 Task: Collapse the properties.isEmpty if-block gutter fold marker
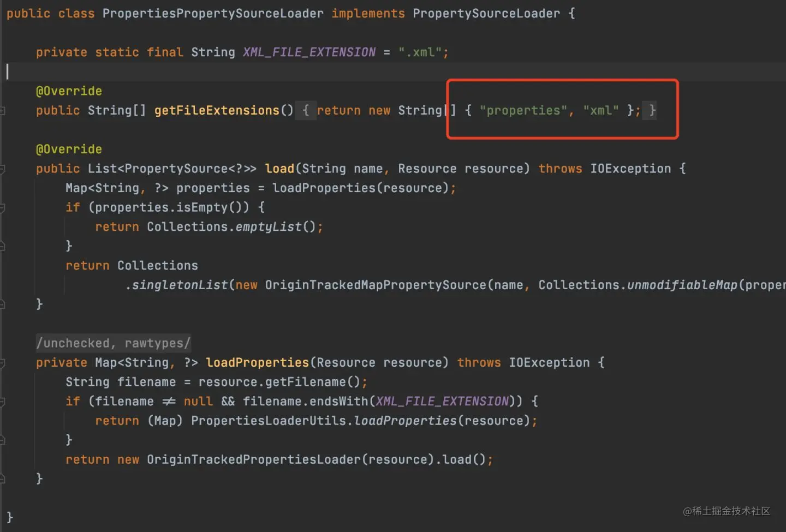point(3,207)
